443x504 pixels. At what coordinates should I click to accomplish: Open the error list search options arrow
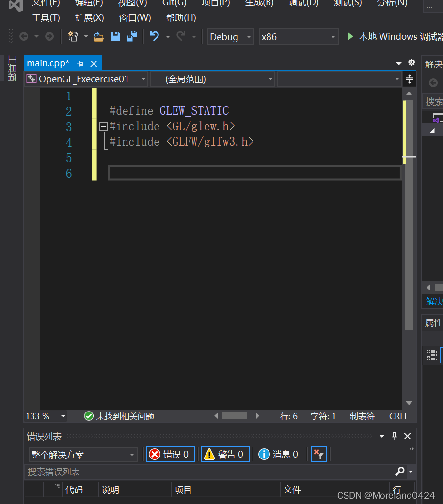pyautogui.click(x=411, y=472)
